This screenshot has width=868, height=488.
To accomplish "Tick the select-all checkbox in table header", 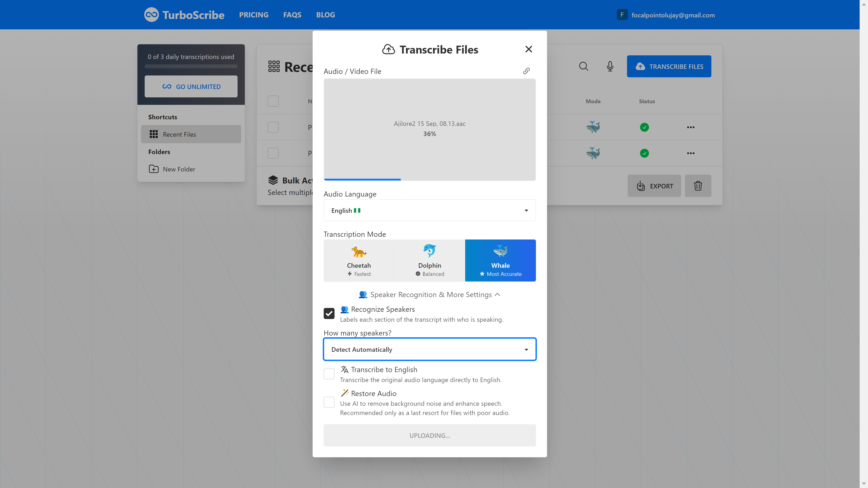I will point(273,101).
